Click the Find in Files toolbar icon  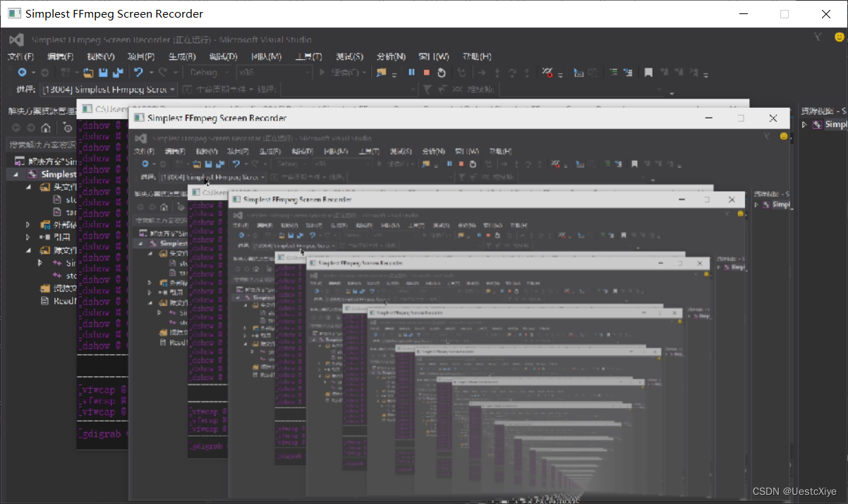(x=381, y=73)
